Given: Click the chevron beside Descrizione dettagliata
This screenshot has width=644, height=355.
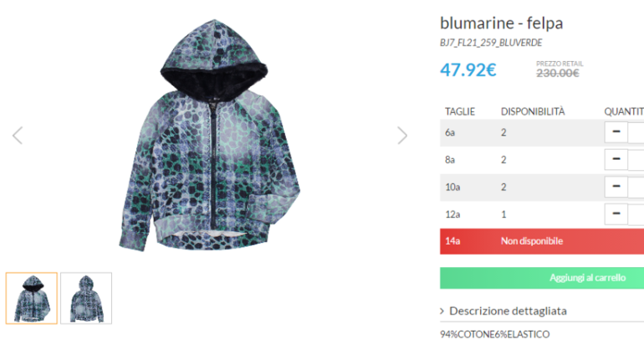Looking at the screenshot, I should (442, 311).
